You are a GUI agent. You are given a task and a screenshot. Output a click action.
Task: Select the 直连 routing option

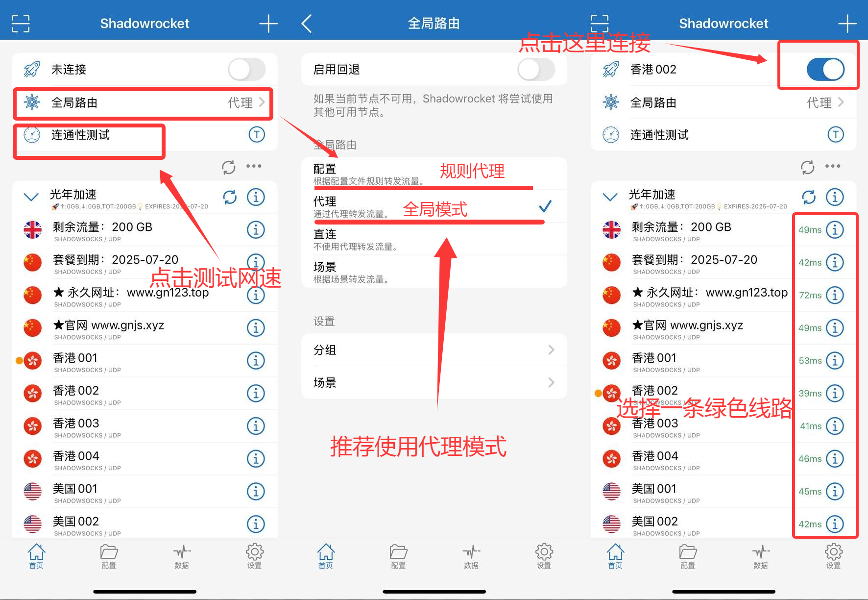point(434,239)
